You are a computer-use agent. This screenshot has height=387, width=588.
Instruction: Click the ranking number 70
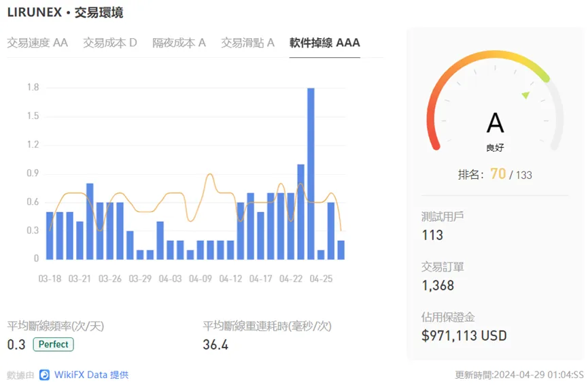tap(498, 174)
